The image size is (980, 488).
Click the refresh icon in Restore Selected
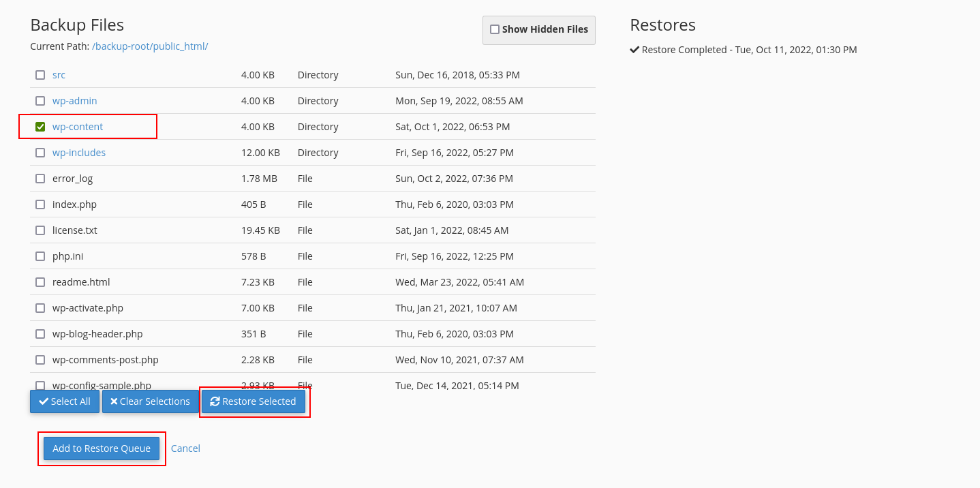[x=215, y=401]
